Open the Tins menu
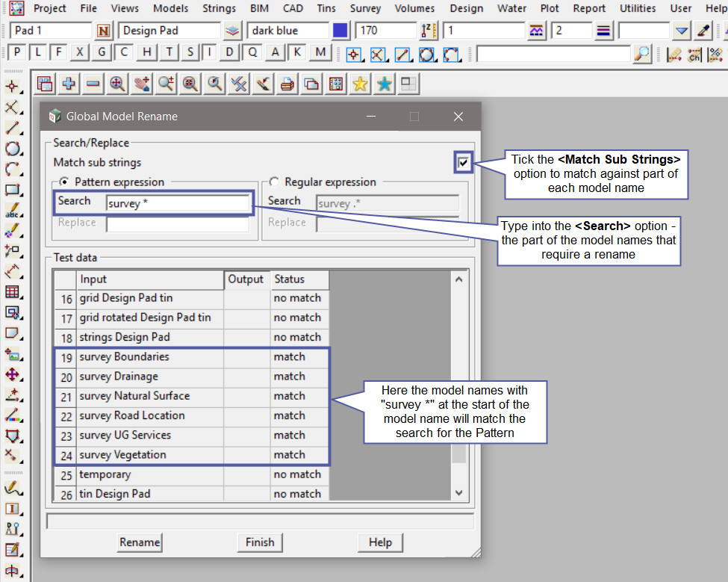The height and width of the screenshot is (582, 728). pos(326,8)
